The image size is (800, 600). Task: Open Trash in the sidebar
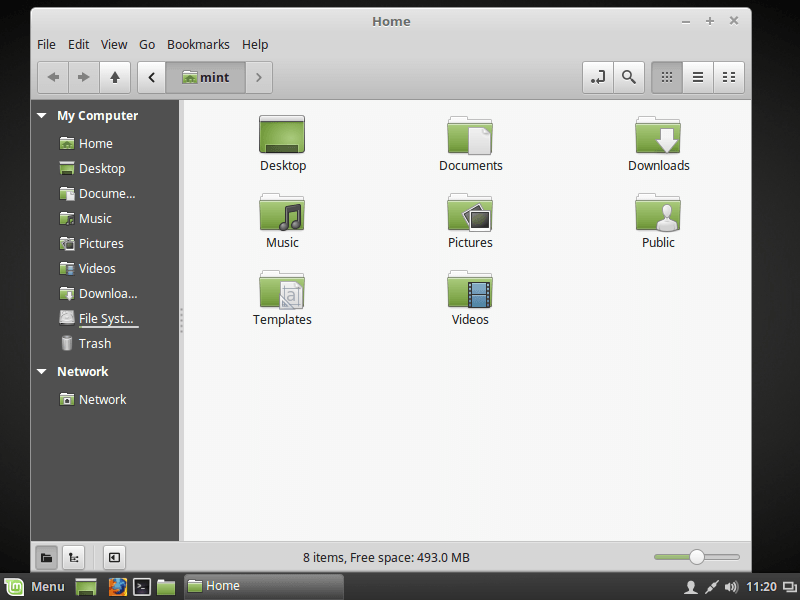[85, 343]
